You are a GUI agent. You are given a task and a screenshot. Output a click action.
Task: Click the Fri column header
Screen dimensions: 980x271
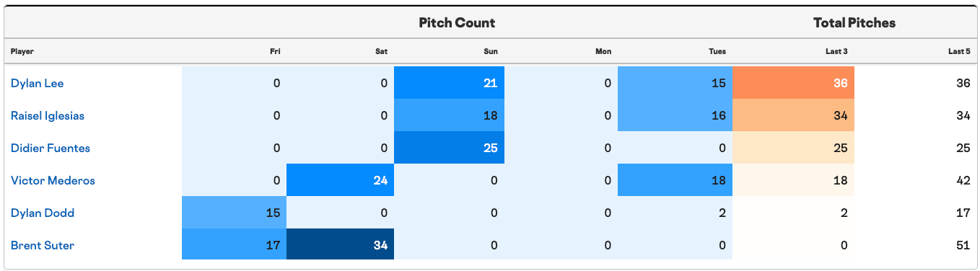tap(275, 52)
